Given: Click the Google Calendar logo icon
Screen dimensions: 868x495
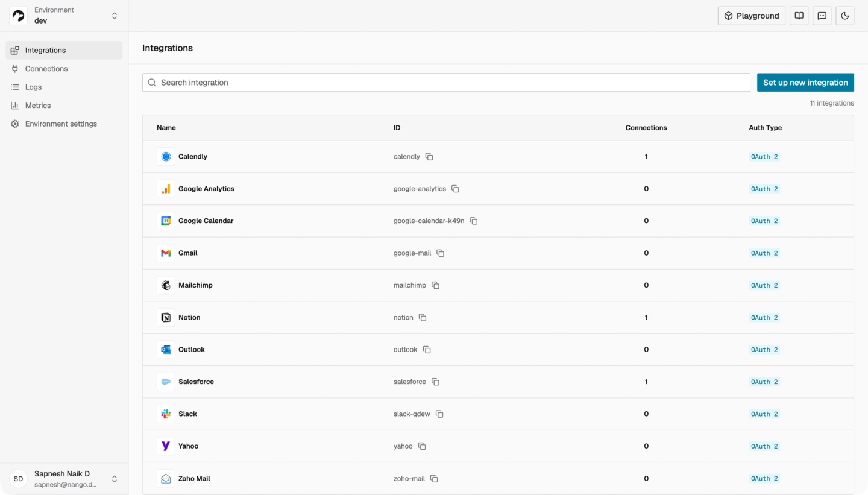Looking at the screenshot, I should point(166,221).
